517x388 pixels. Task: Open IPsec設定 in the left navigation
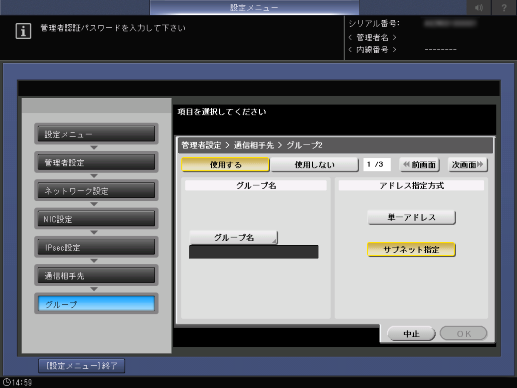click(x=96, y=247)
